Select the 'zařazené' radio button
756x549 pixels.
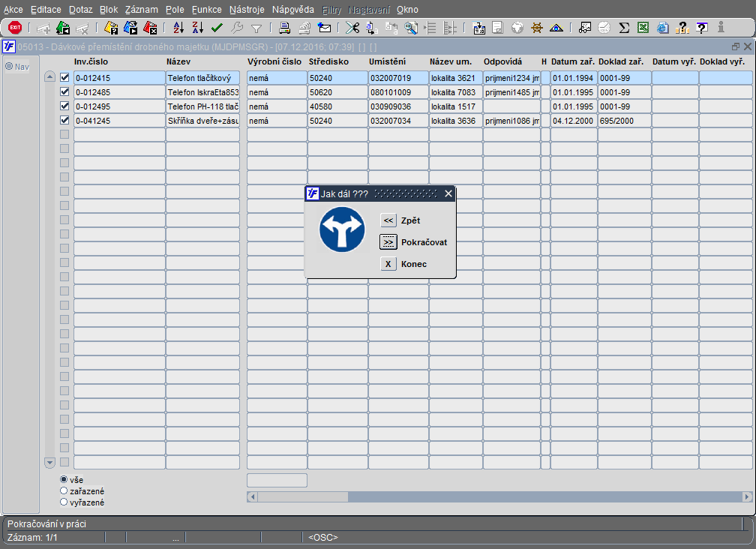(x=64, y=490)
